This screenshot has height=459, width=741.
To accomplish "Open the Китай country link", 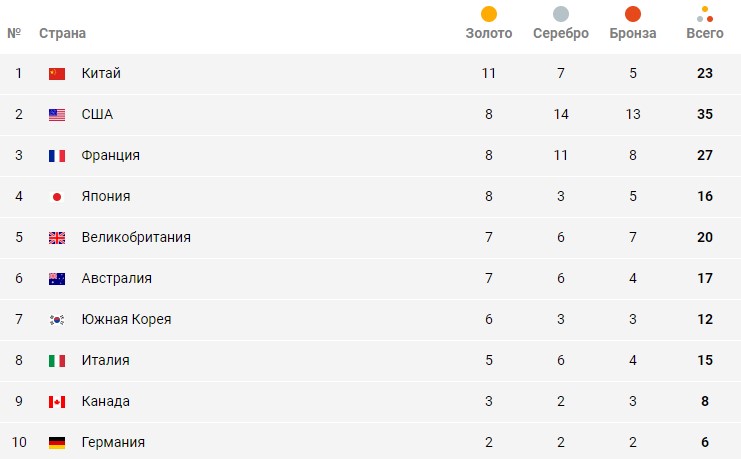I will [x=101, y=73].
